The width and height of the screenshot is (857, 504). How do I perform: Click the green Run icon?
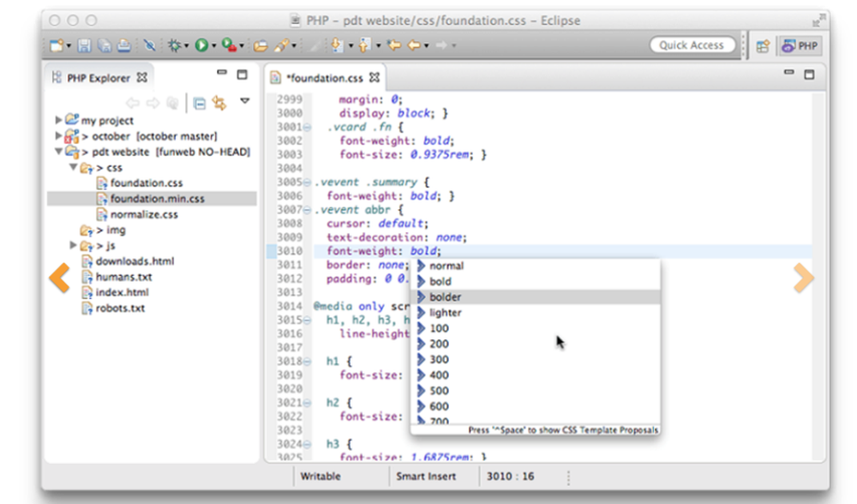[201, 45]
